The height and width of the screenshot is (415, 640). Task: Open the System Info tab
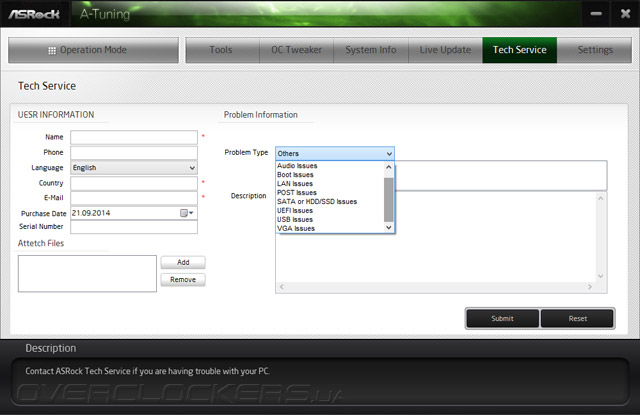pyautogui.click(x=371, y=50)
